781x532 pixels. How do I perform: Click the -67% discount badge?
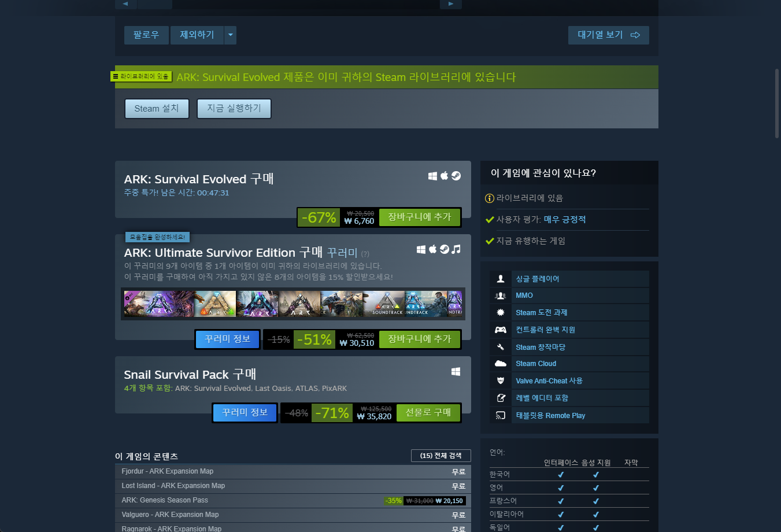tap(319, 217)
